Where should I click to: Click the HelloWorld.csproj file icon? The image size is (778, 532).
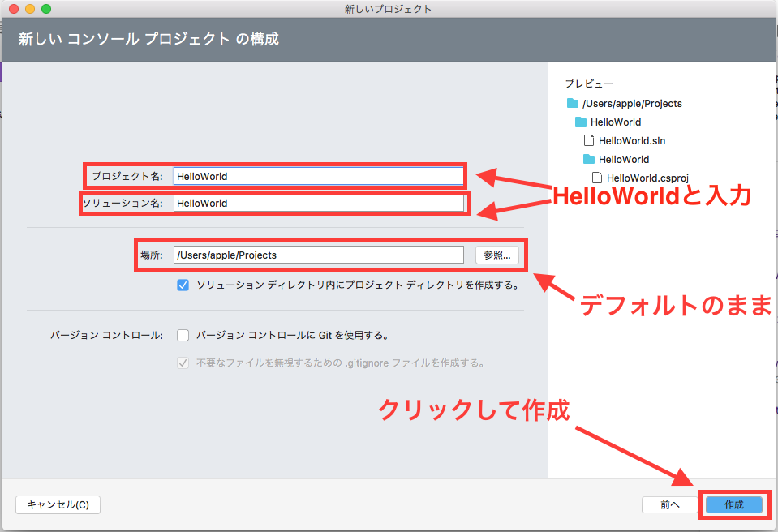click(597, 178)
